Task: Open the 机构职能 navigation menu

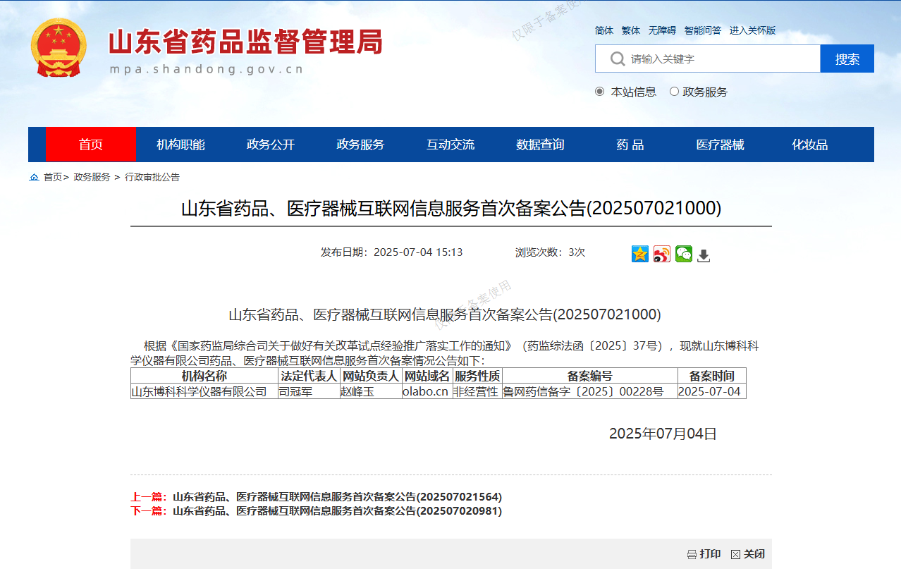Action: 180,145
